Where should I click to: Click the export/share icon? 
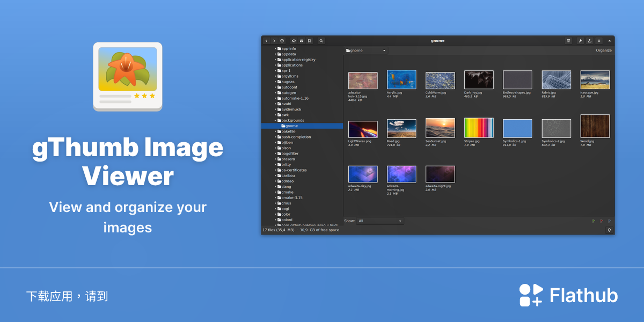(x=589, y=41)
